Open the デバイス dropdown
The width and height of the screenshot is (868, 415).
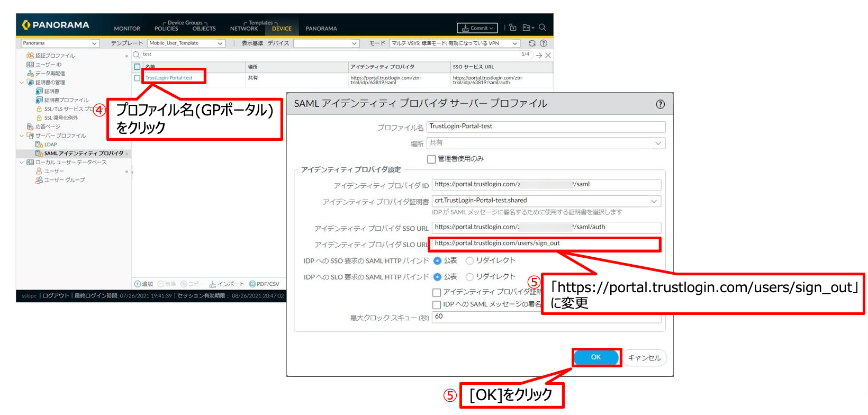326,43
